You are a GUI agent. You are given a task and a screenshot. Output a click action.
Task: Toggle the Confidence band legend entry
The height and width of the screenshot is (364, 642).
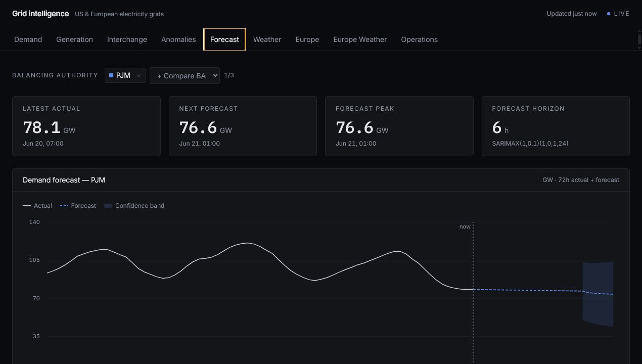point(134,206)
